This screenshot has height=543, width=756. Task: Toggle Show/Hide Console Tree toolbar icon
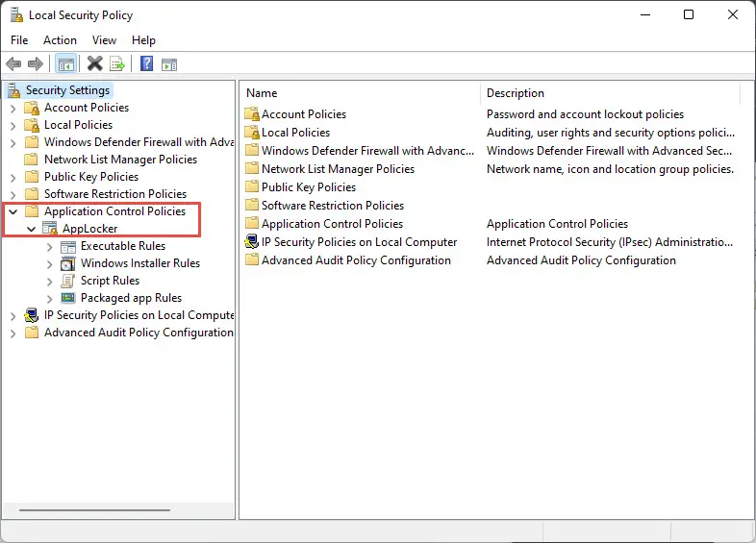point(66,63)
